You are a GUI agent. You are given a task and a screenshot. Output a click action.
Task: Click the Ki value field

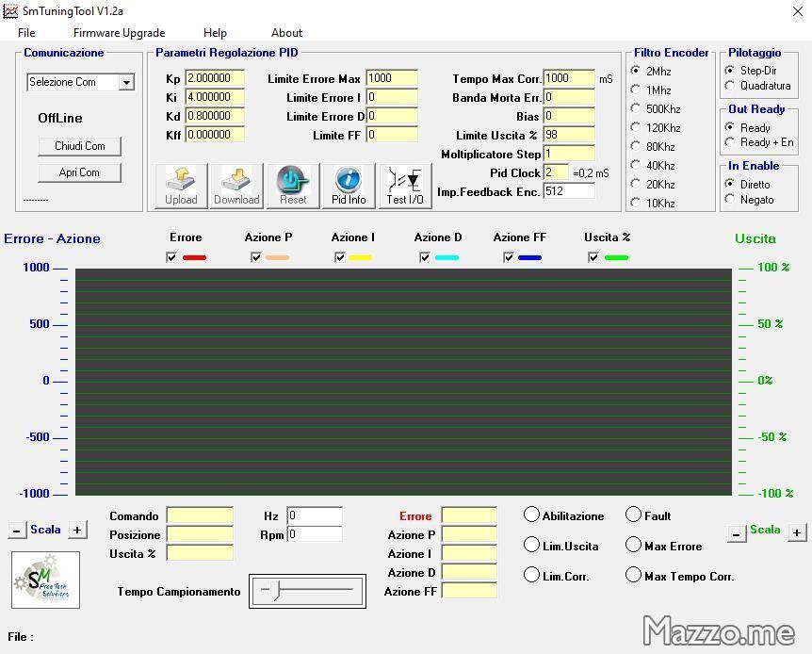click(x=215, y=97)
